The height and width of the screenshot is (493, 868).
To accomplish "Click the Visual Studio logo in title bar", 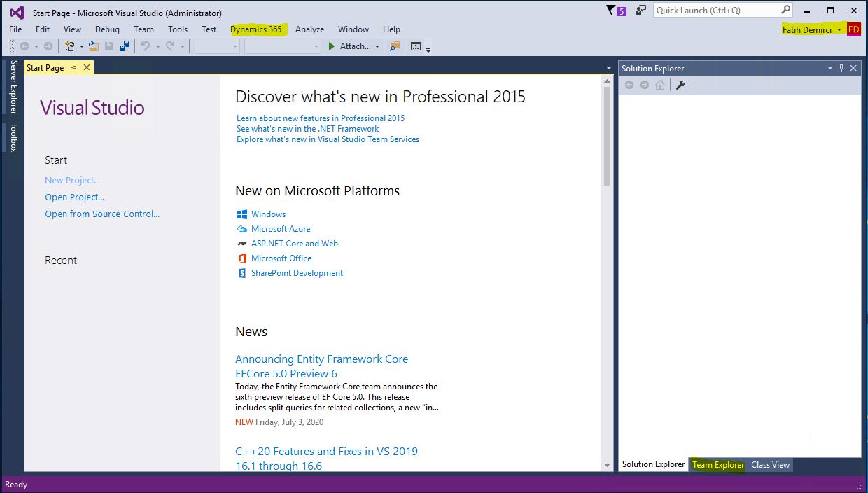I will coord(17,12).
